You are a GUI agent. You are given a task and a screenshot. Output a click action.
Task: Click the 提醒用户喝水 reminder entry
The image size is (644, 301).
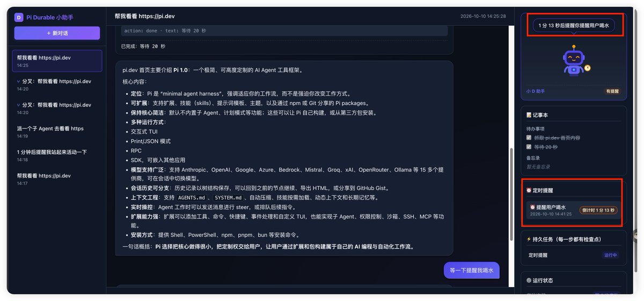tap(574, 210)
